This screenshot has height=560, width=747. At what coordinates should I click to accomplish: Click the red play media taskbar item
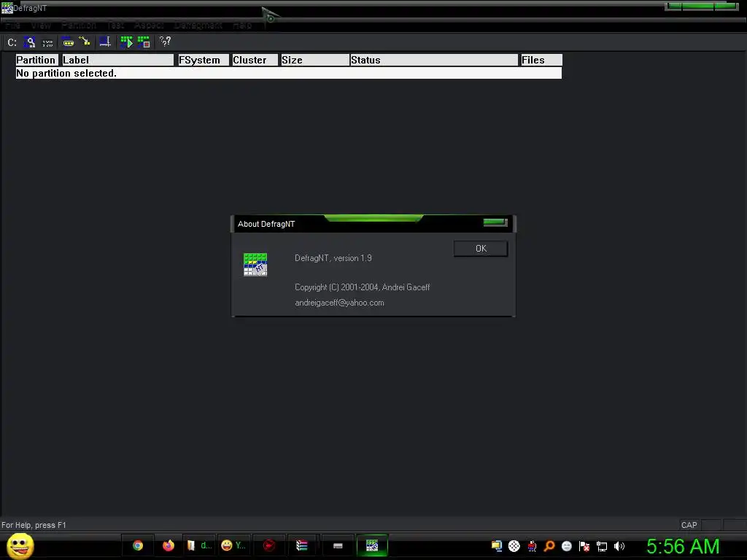point(269,545)
